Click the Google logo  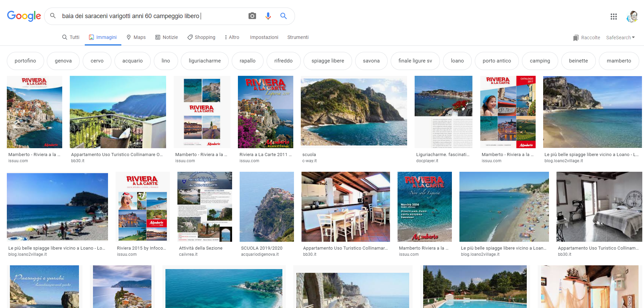24,16
